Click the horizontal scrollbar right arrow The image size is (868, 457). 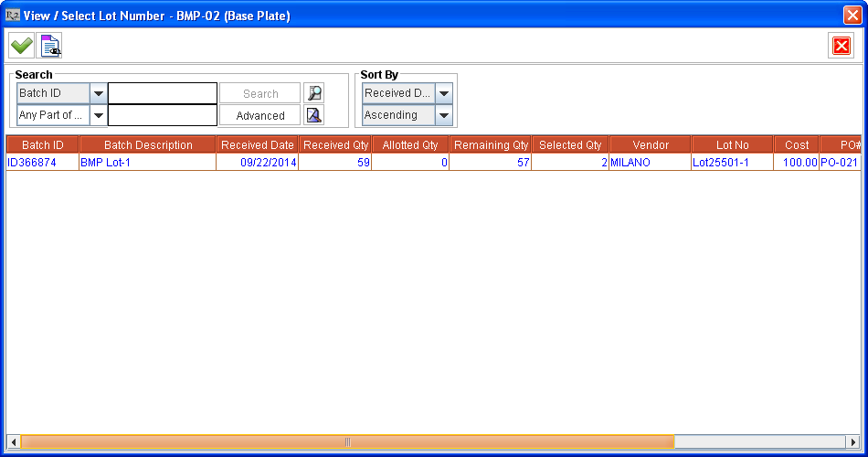coord(853,442)
